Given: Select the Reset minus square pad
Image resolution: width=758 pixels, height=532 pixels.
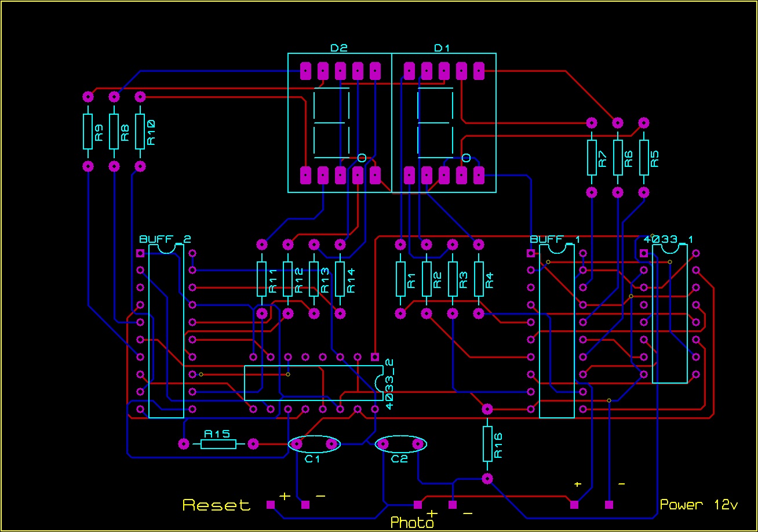Looking at the screenshot, I should point(305,505).
